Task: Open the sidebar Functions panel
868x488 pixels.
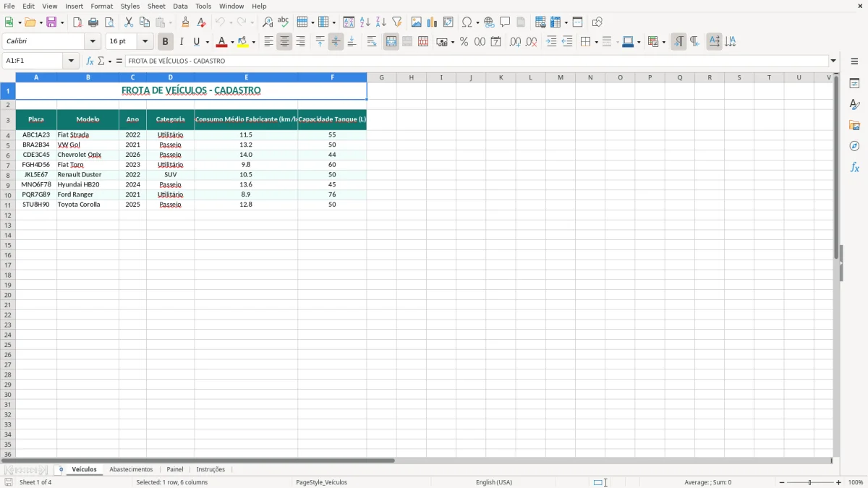Action: pos(854,167)
